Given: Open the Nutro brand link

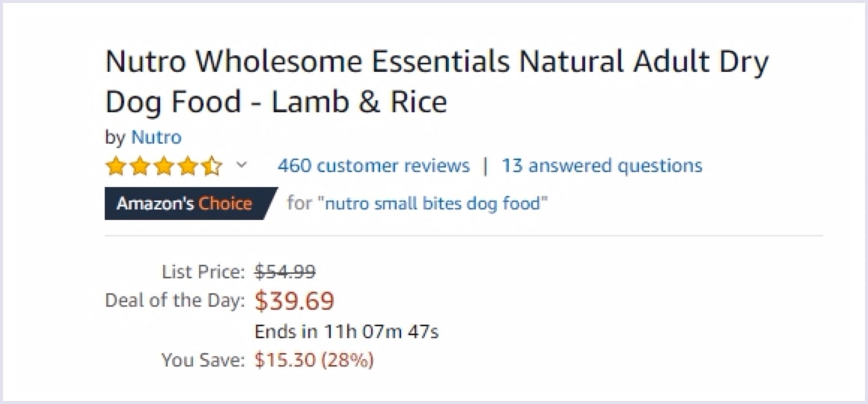Looking at the screenshot, I should click(x=156, y=138).
